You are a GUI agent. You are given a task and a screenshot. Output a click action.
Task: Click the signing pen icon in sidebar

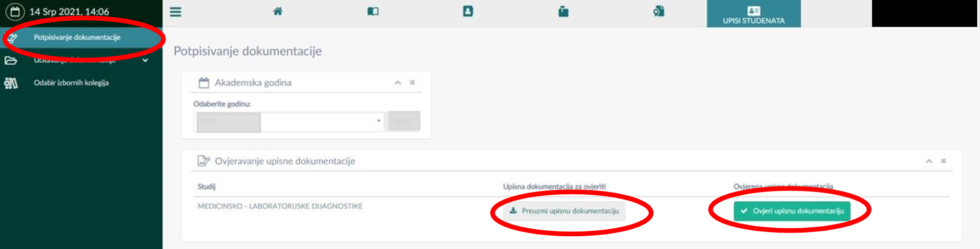click(x=12, y=38)
